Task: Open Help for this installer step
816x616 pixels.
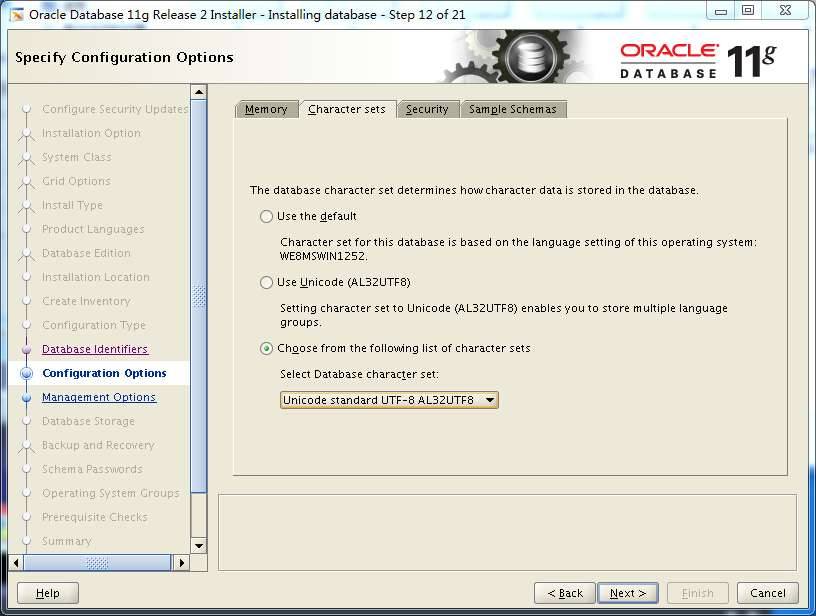Action: pyautogui.click(x=46, y=592)
